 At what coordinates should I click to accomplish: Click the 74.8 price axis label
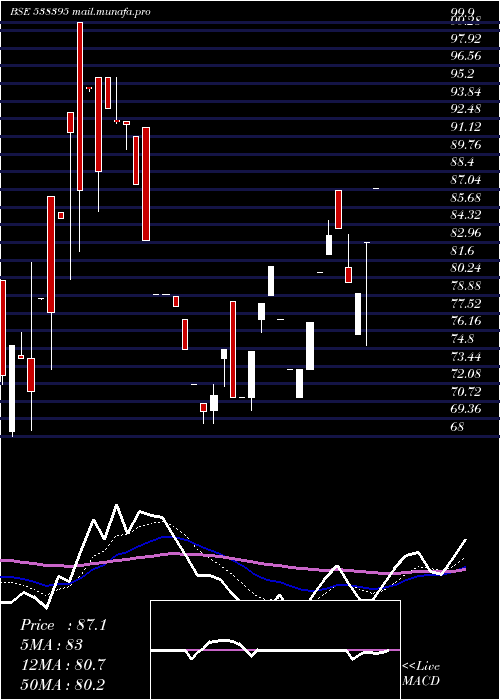pyautogui.click(x=462, y=339)
